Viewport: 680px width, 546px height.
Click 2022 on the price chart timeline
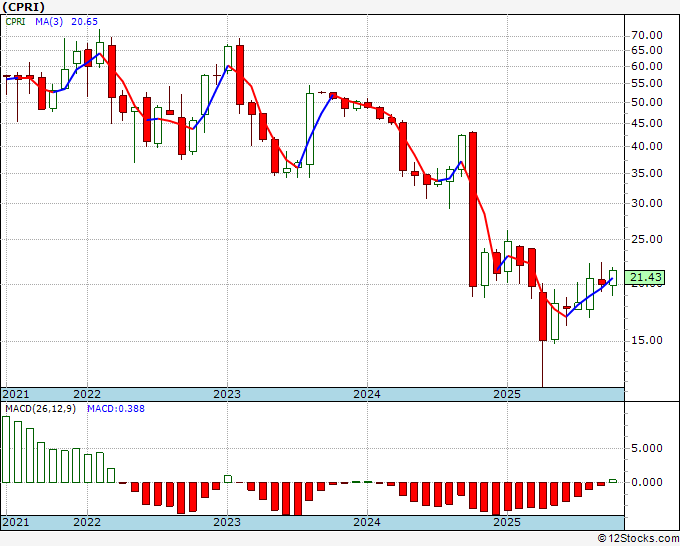point(87,394)
